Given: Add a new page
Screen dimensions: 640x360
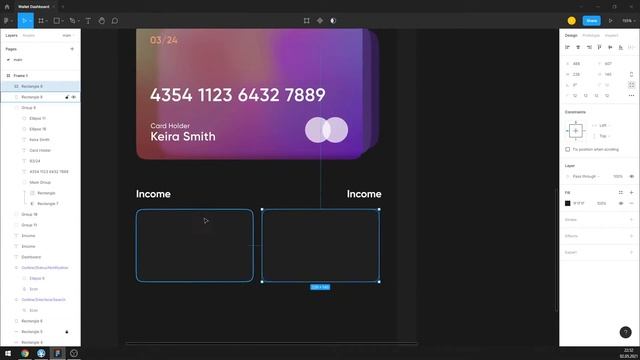Looking at the screenshot, I should [x=72, y=49].
